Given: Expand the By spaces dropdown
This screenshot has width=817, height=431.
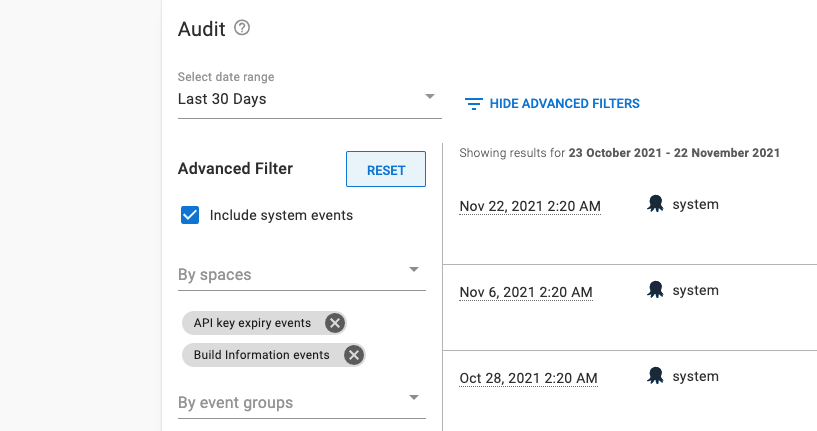Looking at the screenshot, I should click(x=302, y=275).
